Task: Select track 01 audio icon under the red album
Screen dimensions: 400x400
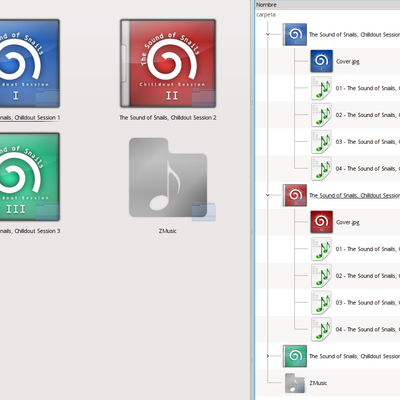Action: click(321, 249)
